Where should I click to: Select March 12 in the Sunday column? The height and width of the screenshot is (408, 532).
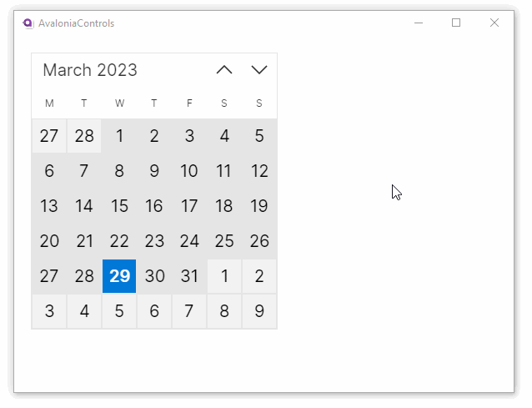coord(259,171)
